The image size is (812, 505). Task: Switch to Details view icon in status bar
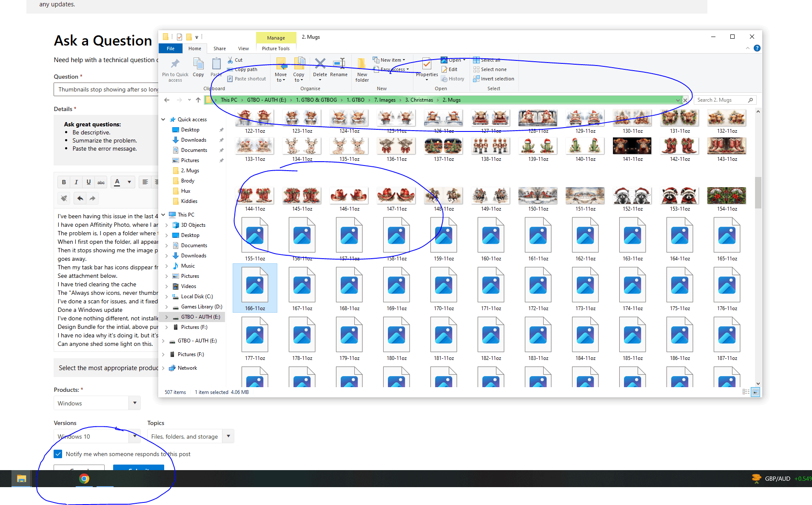click(x=746, y=392)
